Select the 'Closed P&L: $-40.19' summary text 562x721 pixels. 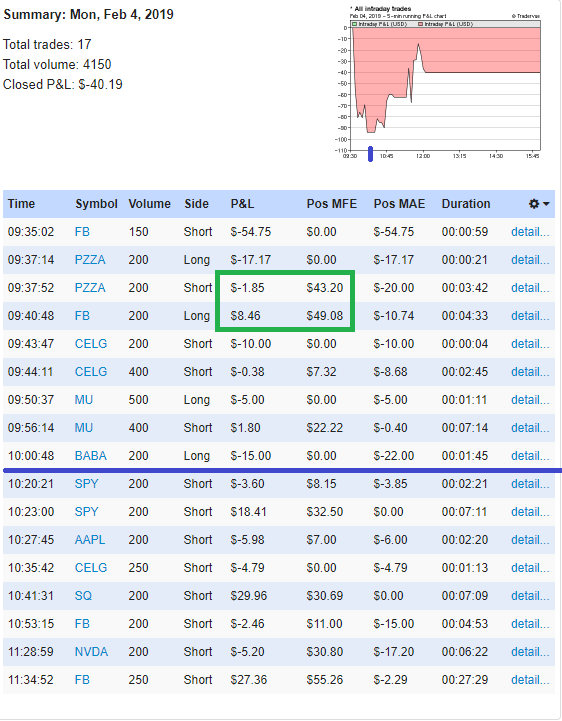point(63,85)
